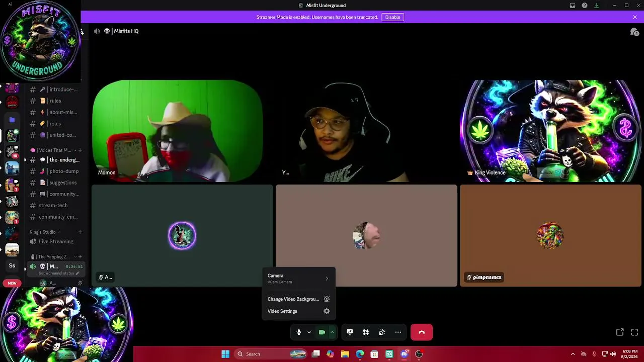Open the roles channel

[55, 124]
